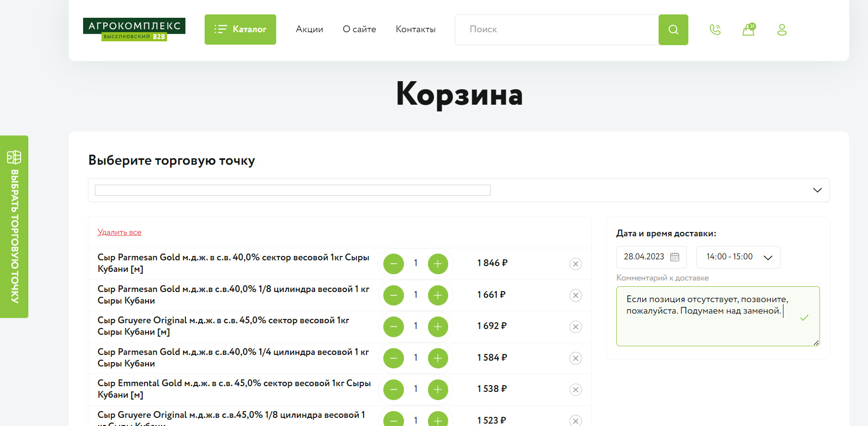Click the Удалить все link
The height and width of the screenshot is (426, 868).
[119, 232]
